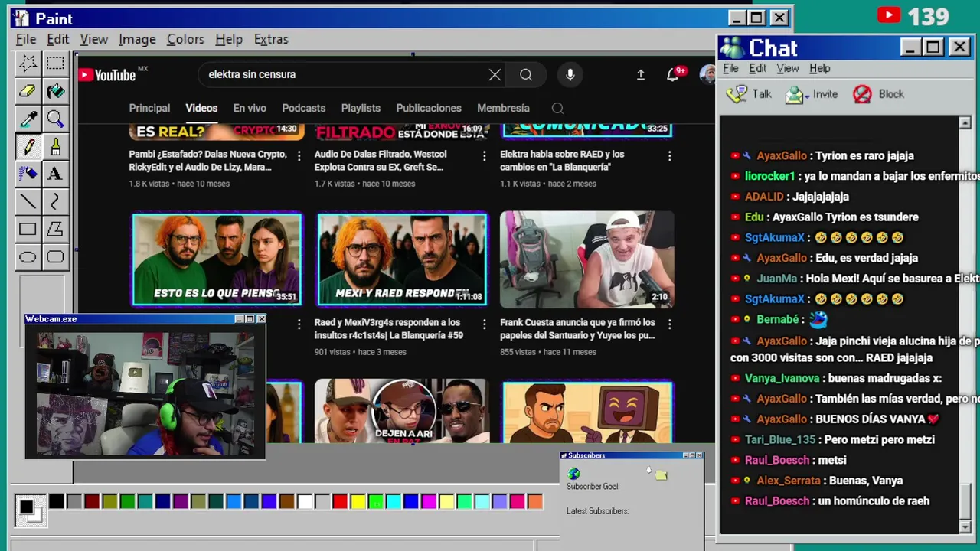Select the Airbrush spray tool
980x551 pixels.
(x=28, y=174)
